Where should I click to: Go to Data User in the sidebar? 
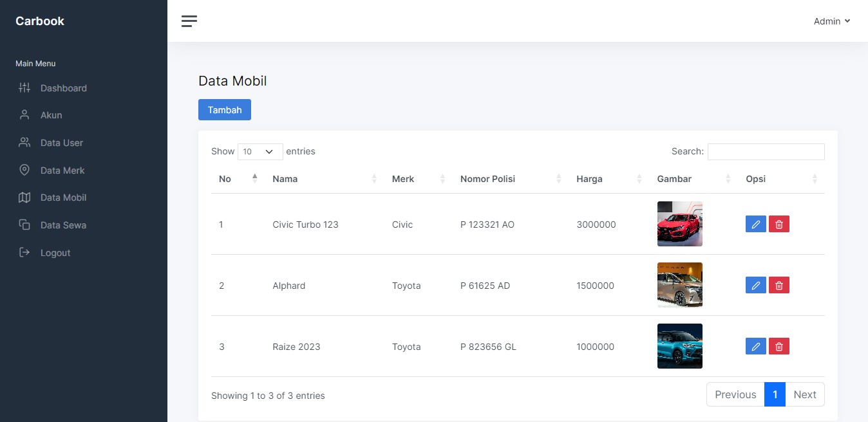point(61,143)
